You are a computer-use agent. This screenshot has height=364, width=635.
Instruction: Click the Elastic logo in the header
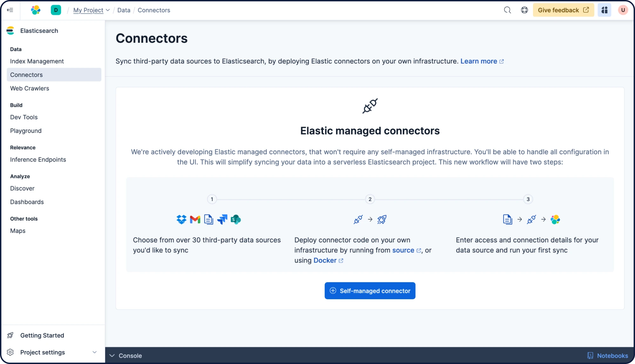pyautogui.click(x=36, y=10)
